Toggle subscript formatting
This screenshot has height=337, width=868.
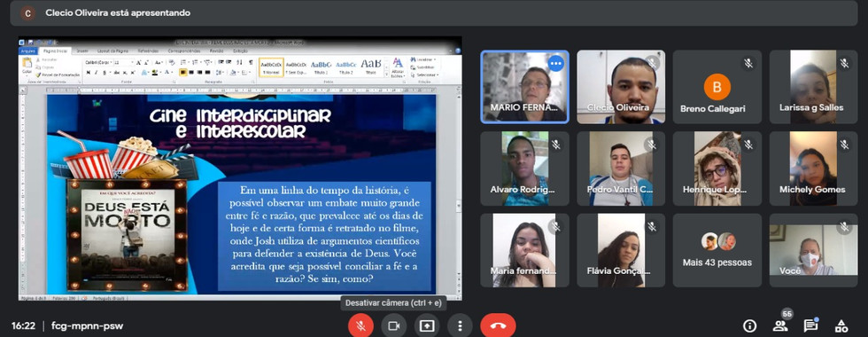125,73
